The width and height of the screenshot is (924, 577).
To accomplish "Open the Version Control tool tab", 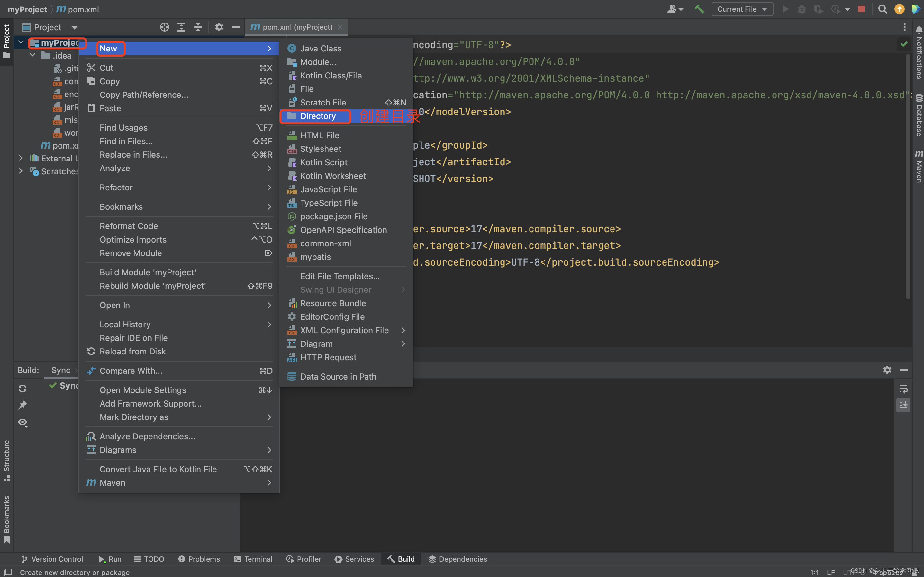I will click(x=52, y=559).
